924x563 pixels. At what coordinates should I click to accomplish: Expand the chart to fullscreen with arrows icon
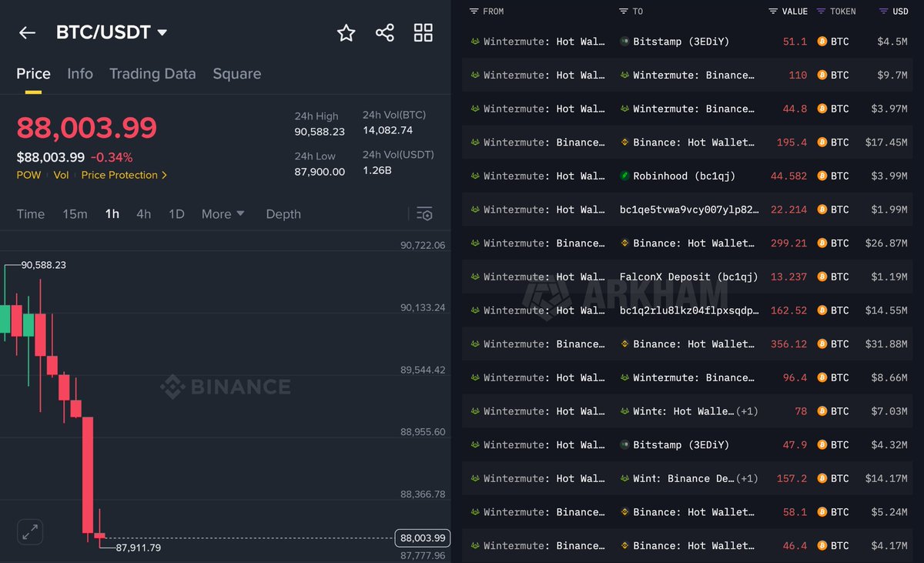30,531
